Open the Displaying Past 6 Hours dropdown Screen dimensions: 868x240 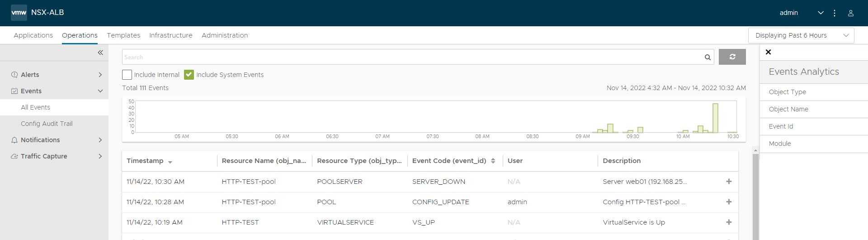[801, 35]
